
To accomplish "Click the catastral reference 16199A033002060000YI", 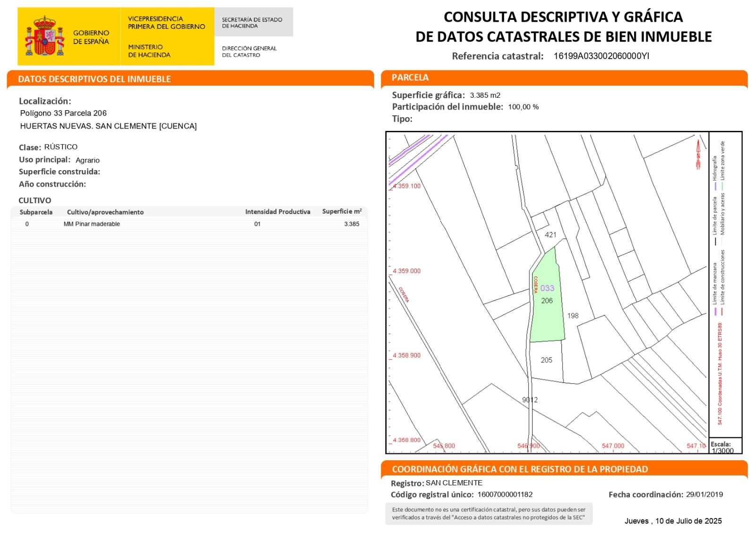I will pyautogui.click(x=601, y=56).
